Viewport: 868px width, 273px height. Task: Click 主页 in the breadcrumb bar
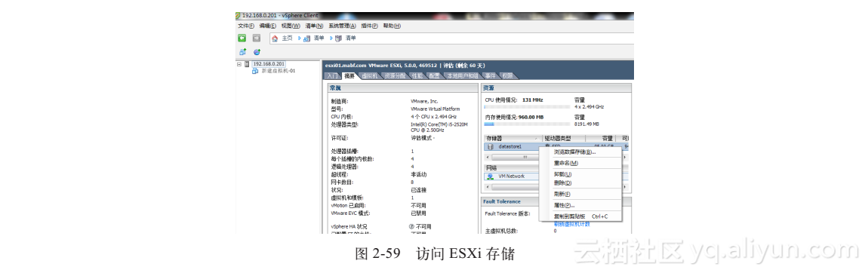pos(287,38)
